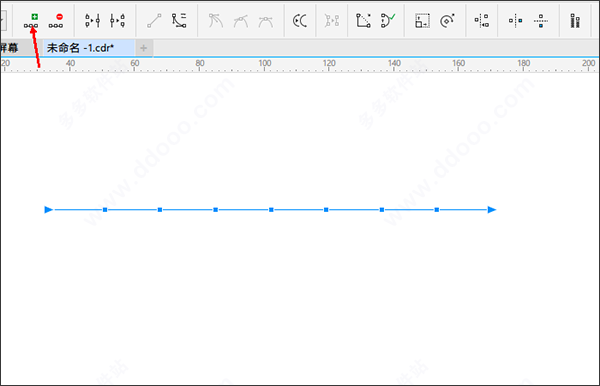Apply the Cusp Node option
The image size is (600, 386).
click(x=216, y=21)
